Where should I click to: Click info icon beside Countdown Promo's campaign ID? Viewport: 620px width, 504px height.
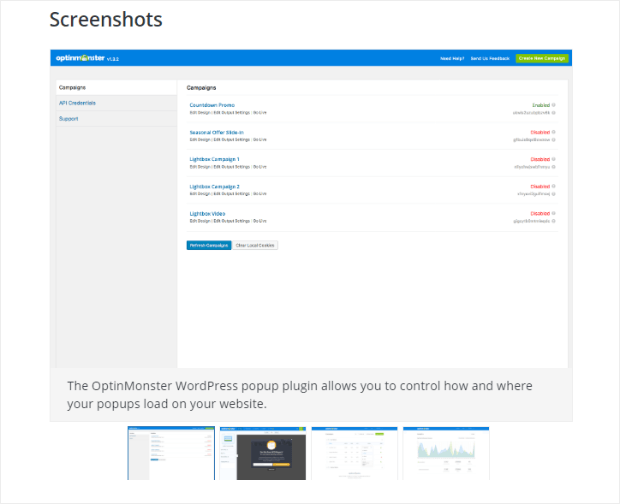tap(554, 113)
